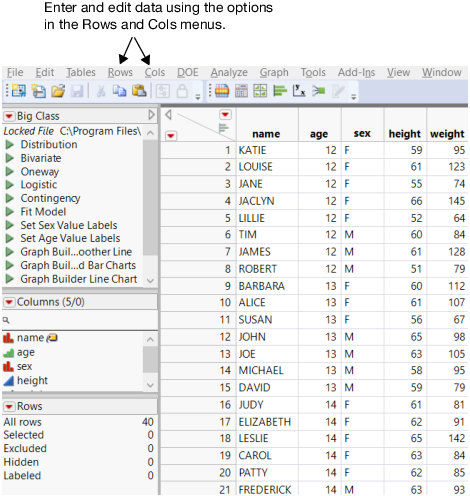Image resolution: width=470 pixels, height=496 pixels.
Task: Run the Logistic script green arrow
Action: [x=10, y=185]
